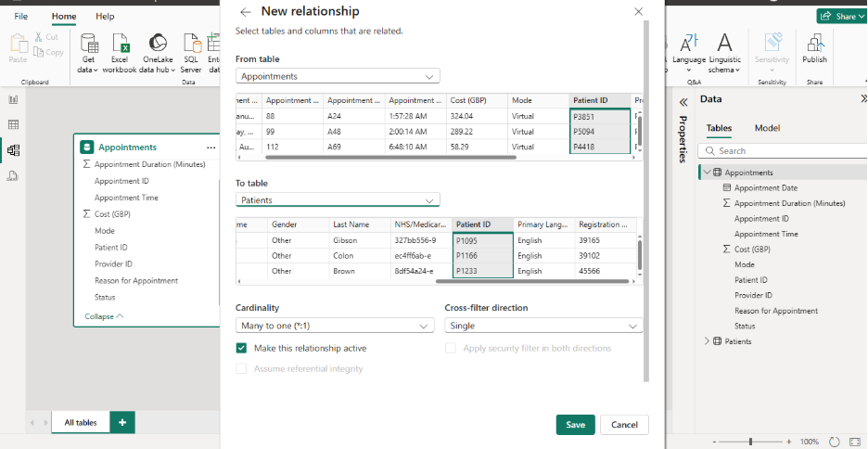
Task: Click the Appointments table card ellipsis
Action: pyautogui.click(x=211, y=148)
